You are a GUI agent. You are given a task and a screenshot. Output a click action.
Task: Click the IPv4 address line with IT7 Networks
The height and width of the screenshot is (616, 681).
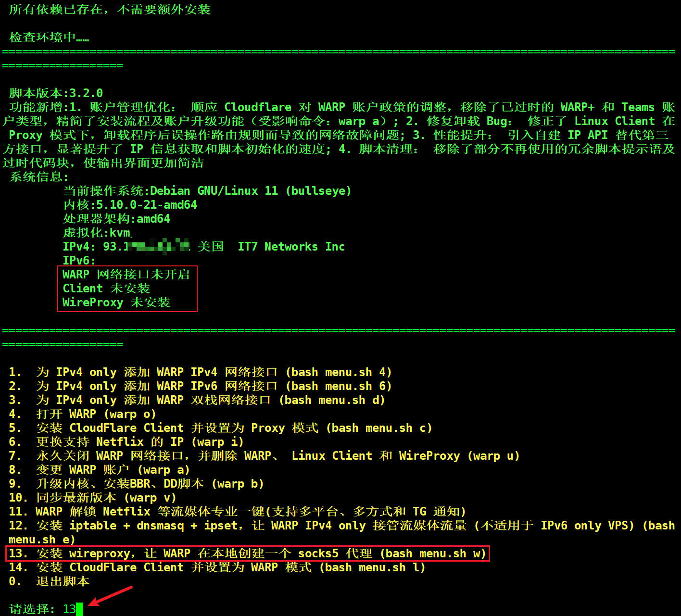click(x=203, y=247)
